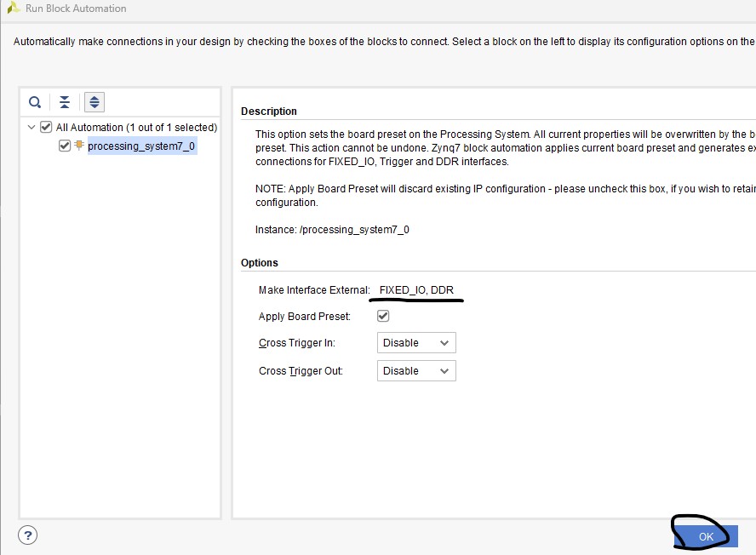Collapse the All Automation tree node

[x=31, y=128]
